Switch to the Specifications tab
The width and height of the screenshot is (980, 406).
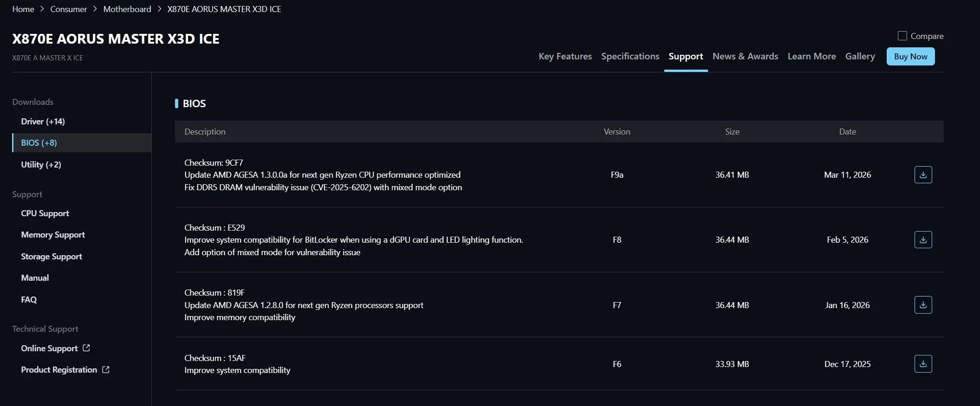point(630,56)
